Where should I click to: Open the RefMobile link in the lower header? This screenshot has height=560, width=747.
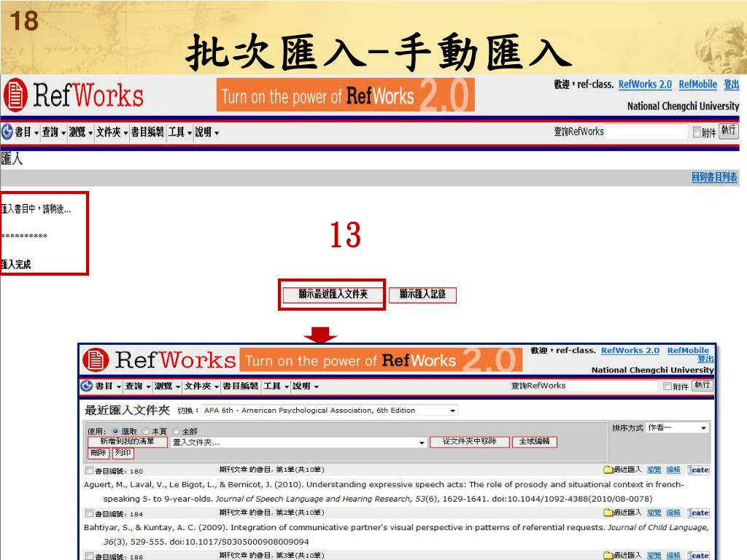688,351
